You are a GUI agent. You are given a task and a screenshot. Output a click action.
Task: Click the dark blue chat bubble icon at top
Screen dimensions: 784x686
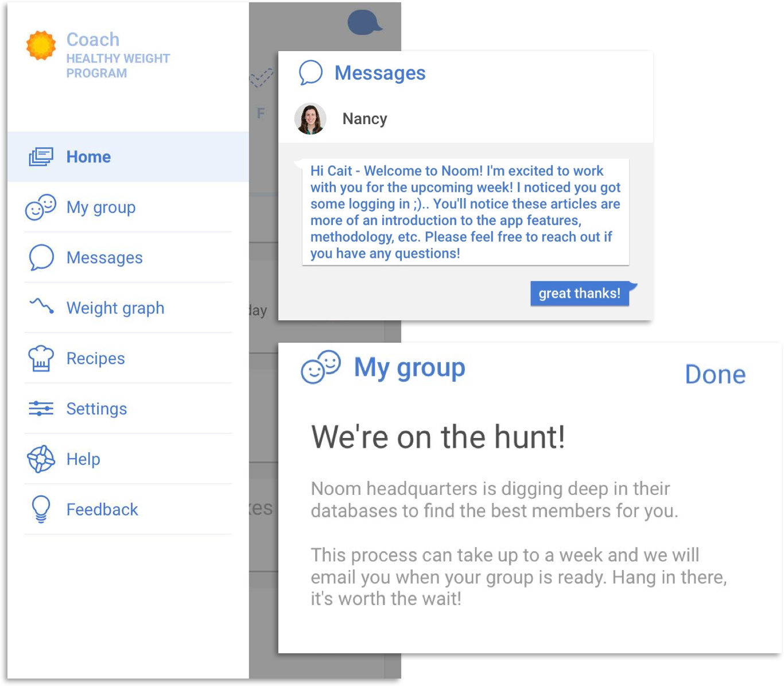364,22
